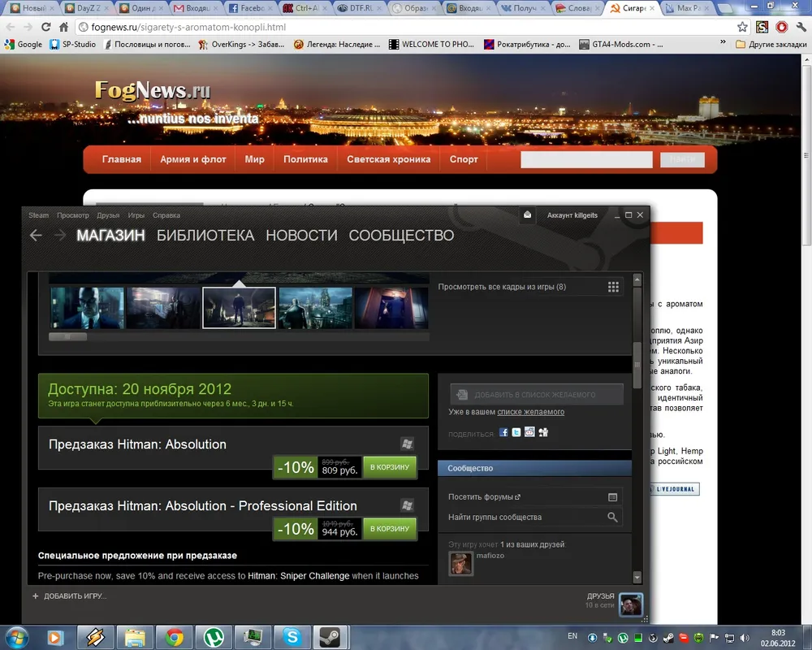Open the Другие закладки folder
This screenshot has height=650, width=812.
click(771, 44)
